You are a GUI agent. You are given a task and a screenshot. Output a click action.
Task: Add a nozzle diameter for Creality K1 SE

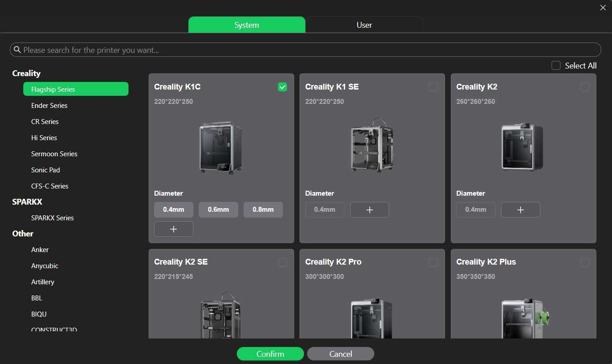[369, 210]
